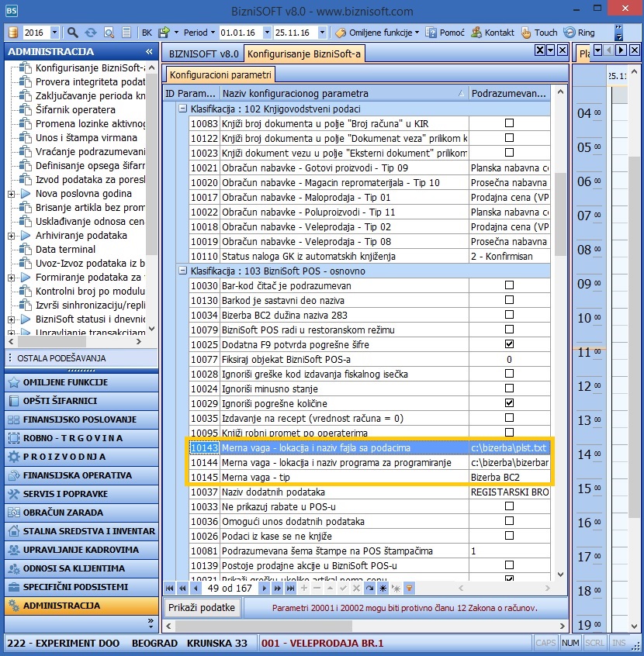Open the FINANSIJSKO POSLOVANJE module section

tap(79, 419)
